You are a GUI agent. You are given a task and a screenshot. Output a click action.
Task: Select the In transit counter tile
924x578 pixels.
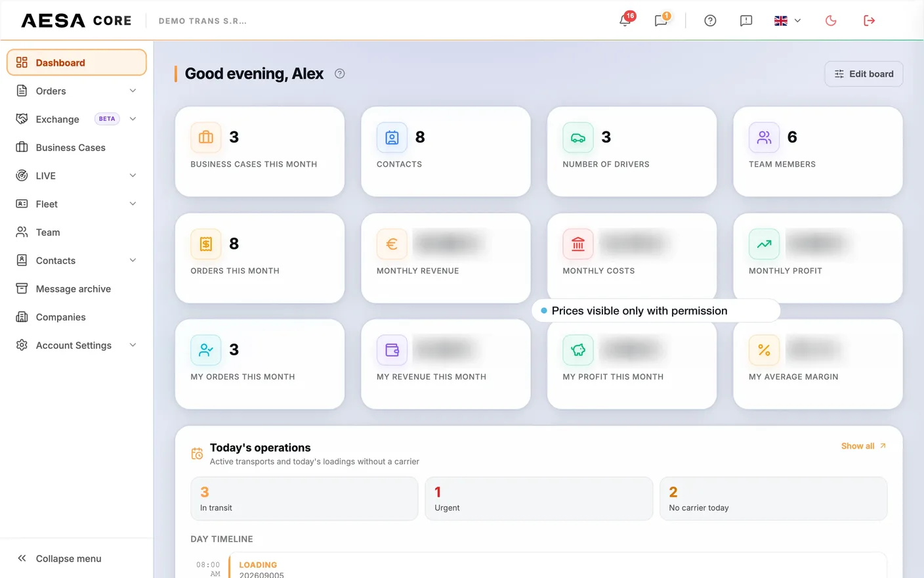[x=304, y=499]
